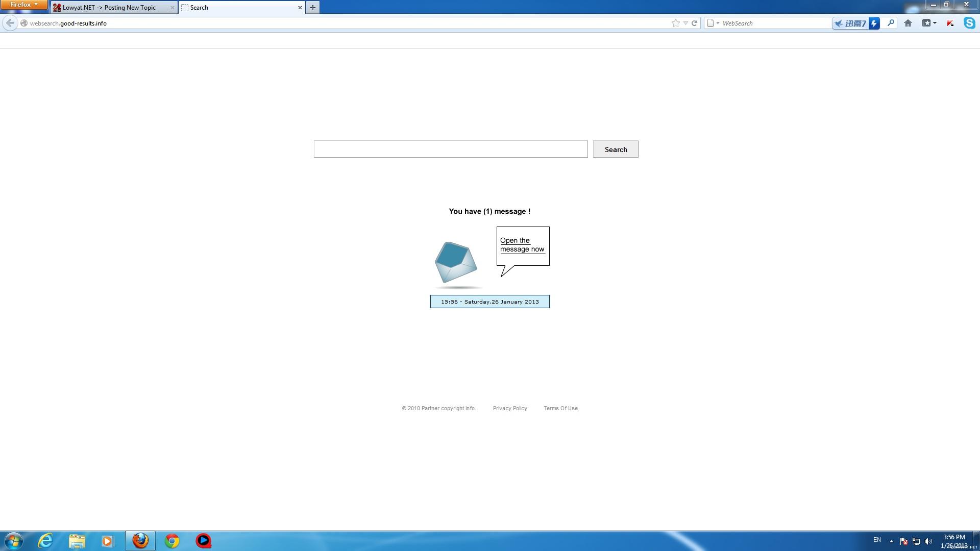Click the "Open the message now" link
The height and width of the screenshot is (551, 980).
(522, 245)
